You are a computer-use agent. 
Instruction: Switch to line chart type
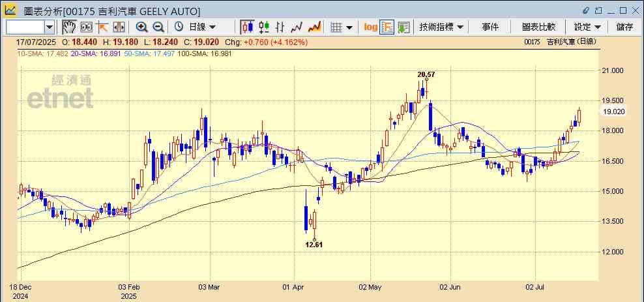point(297,27)
